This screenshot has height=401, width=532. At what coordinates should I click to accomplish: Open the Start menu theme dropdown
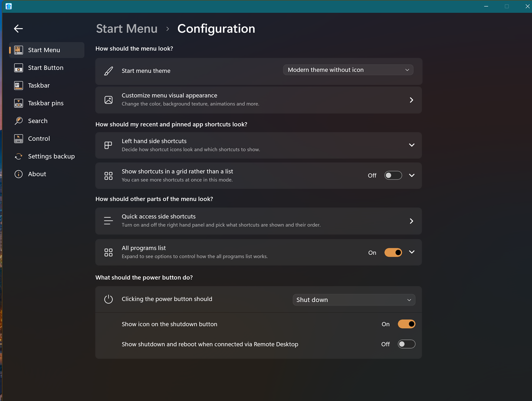pyautogui.click(x=348, y=70)
